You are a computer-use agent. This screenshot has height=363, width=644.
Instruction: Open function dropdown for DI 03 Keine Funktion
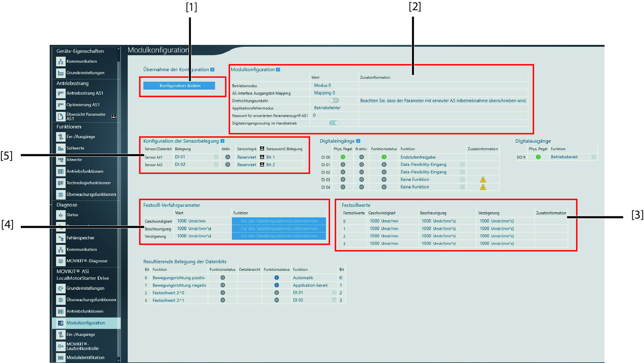coord(462,180)
